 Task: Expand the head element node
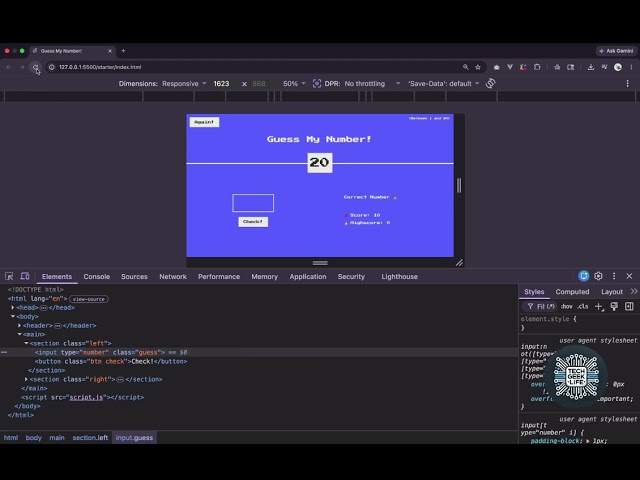point(13,308)
